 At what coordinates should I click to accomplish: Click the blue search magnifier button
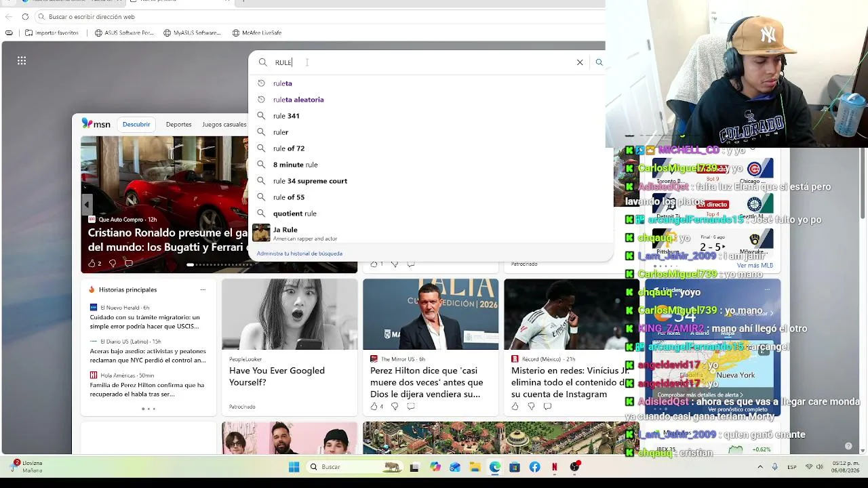click(x=599, y=62)
